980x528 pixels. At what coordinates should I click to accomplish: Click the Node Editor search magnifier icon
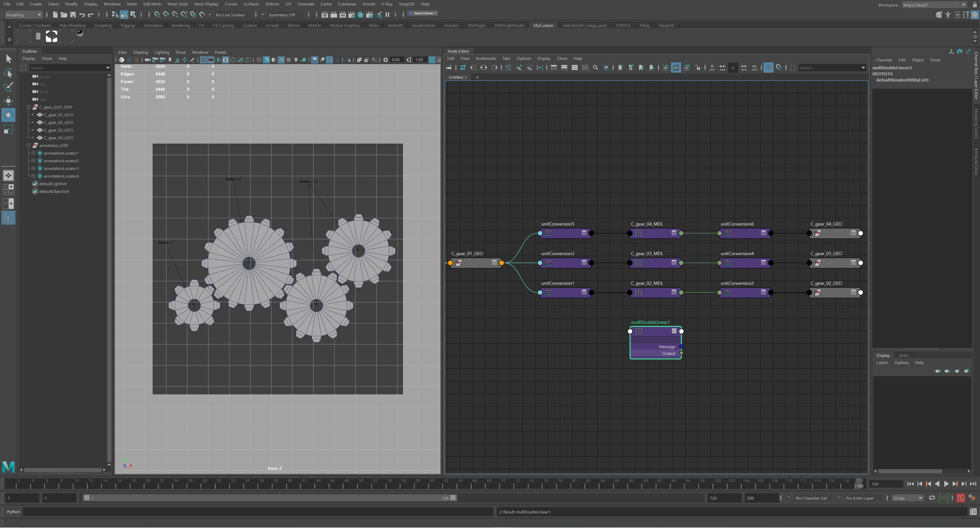[x=595, y=68]
